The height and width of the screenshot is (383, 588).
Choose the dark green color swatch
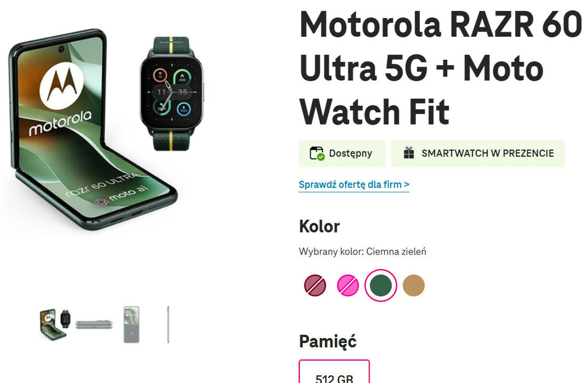(381, 285)
